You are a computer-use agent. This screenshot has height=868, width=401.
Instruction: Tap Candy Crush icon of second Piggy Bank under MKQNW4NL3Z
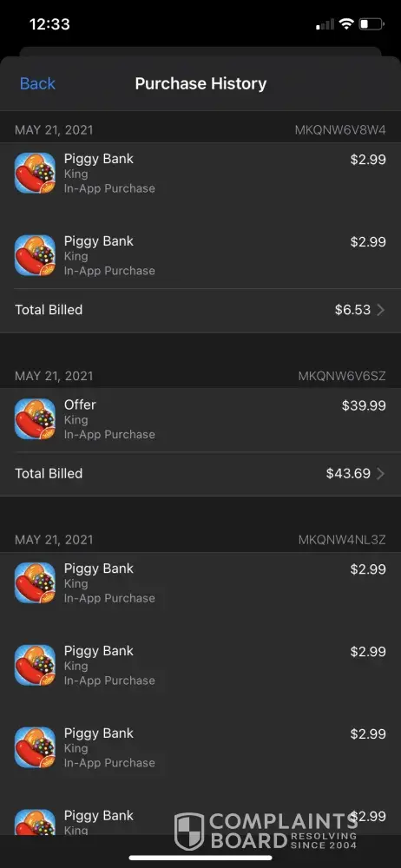(x=35, y=665)
